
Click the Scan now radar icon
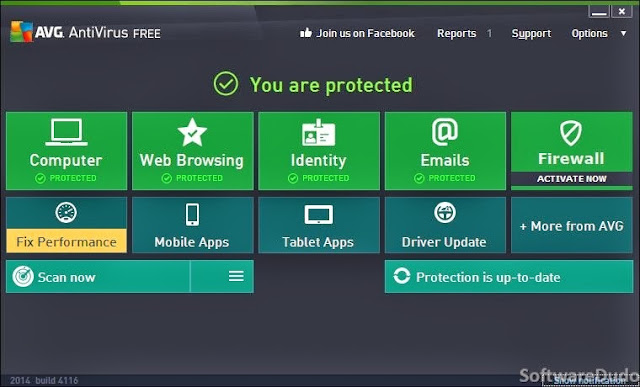pos(23,277)
